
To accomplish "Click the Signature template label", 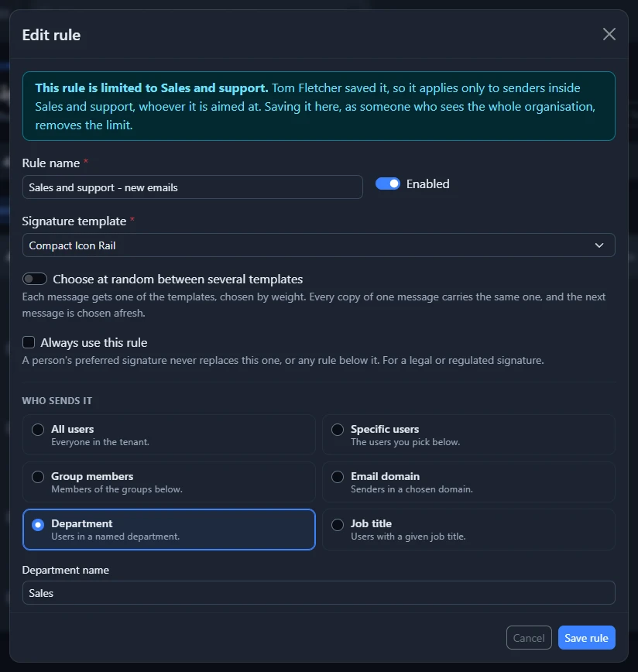I will (74, 221).
